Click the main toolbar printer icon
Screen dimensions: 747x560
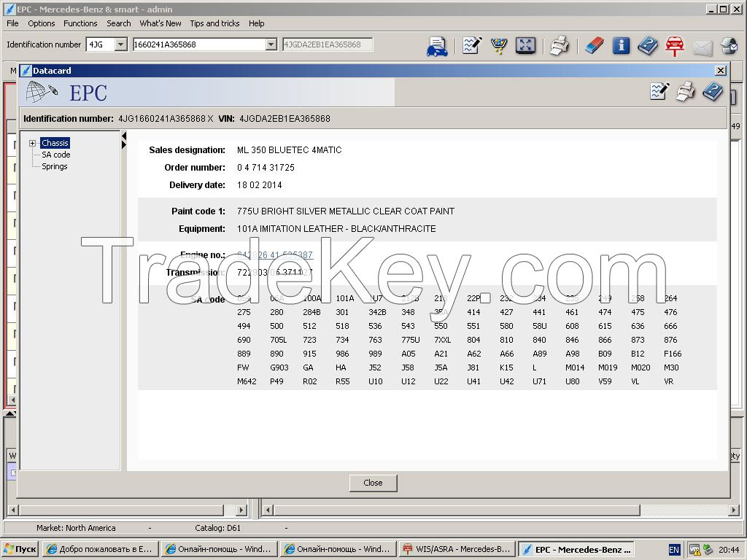pyautogui.click(x=560, y=46)
